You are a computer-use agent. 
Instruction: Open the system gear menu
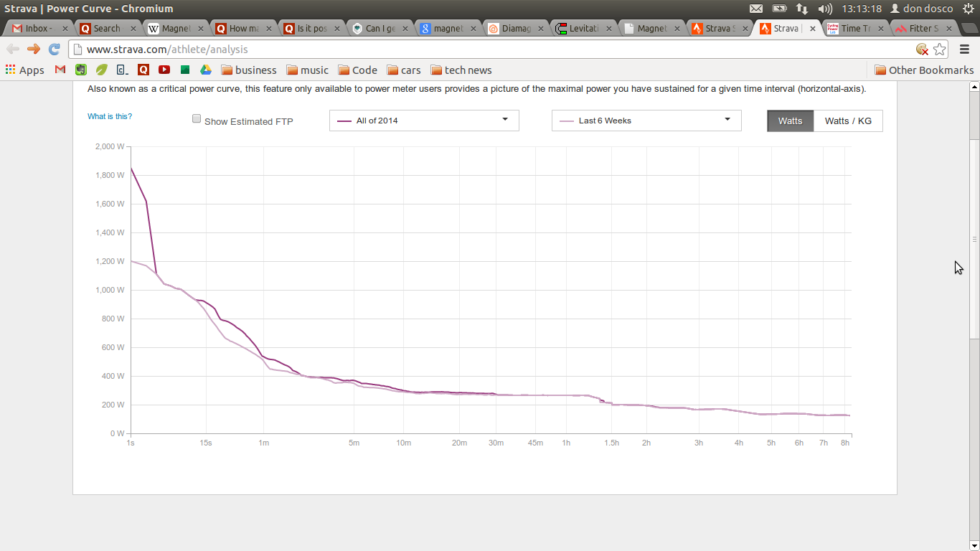pos(968,9)
